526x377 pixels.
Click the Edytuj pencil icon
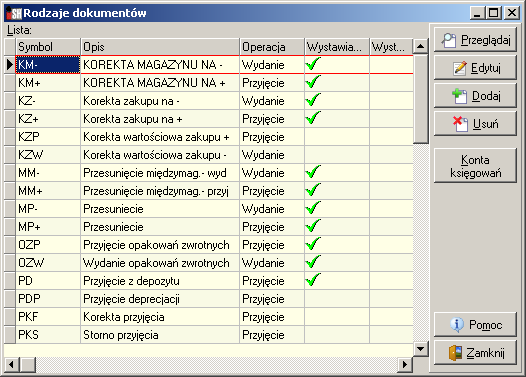460,68
